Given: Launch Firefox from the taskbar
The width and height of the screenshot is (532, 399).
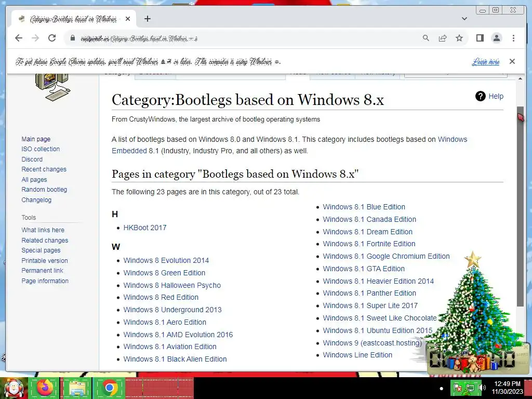Looking at the screenshot, I should tap(45, 388).
